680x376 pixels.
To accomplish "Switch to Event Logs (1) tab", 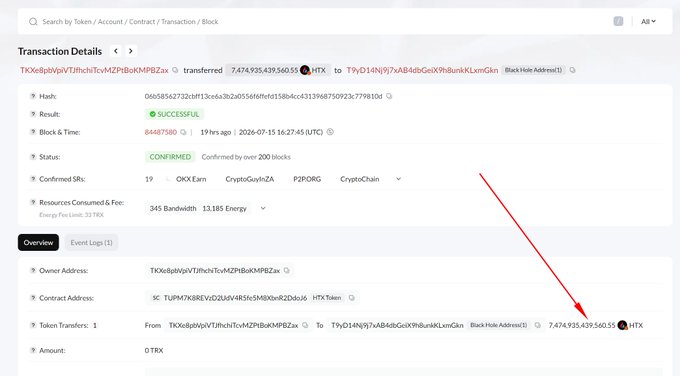I will pos(91,242).
